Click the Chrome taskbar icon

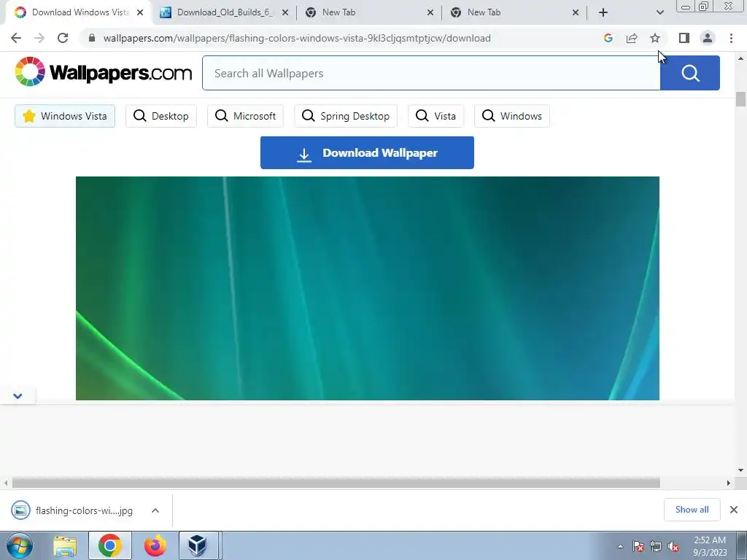click(110, 545)
